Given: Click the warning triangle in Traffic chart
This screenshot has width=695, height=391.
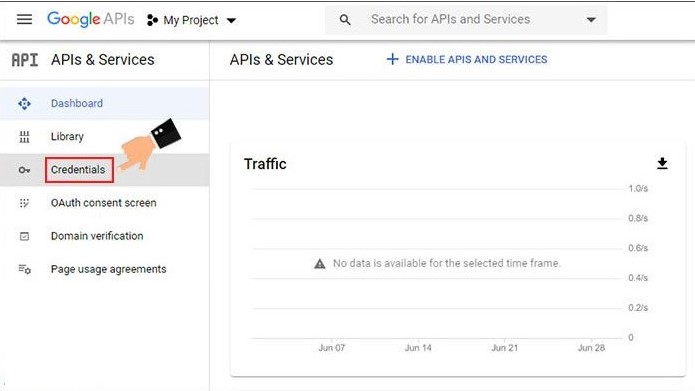Looking at the screenshot, I should click(x=320, y=264).
